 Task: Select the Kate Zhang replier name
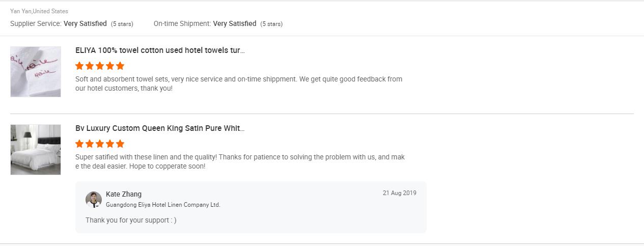124,194
